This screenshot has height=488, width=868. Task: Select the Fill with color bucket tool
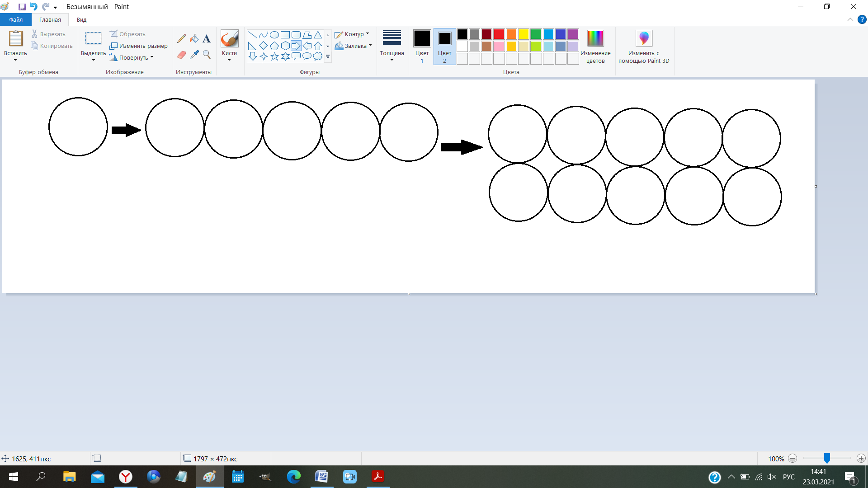[x=194, y=39]
